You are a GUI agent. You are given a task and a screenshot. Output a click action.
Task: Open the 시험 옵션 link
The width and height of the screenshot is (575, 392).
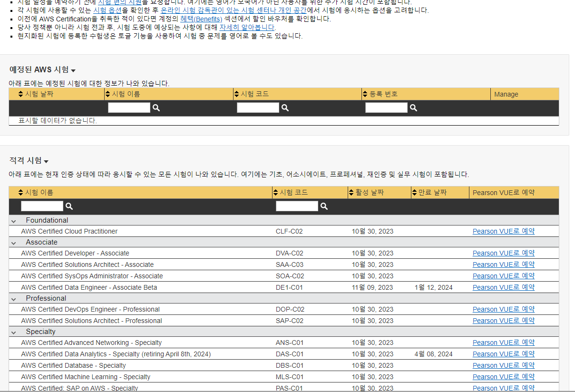click(107, 10)
